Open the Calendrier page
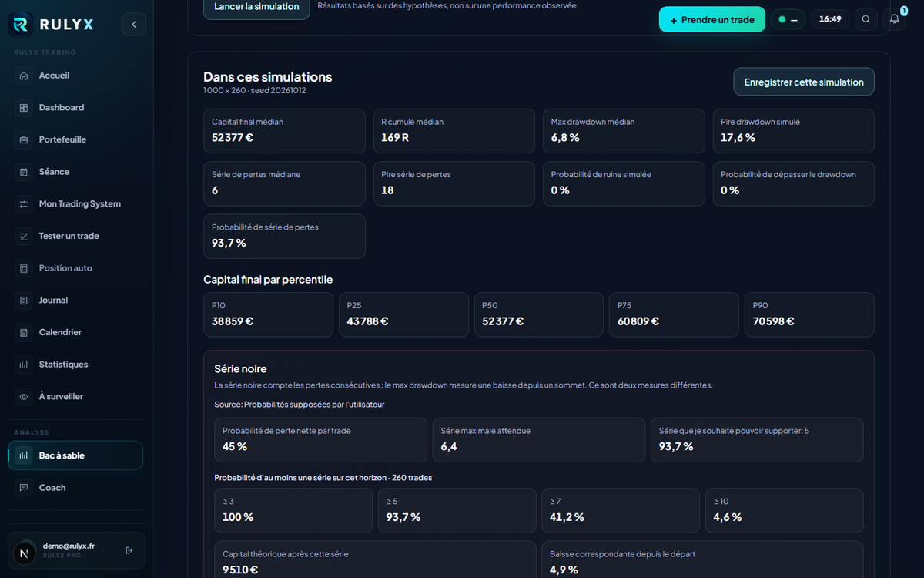 coord(75,332)
